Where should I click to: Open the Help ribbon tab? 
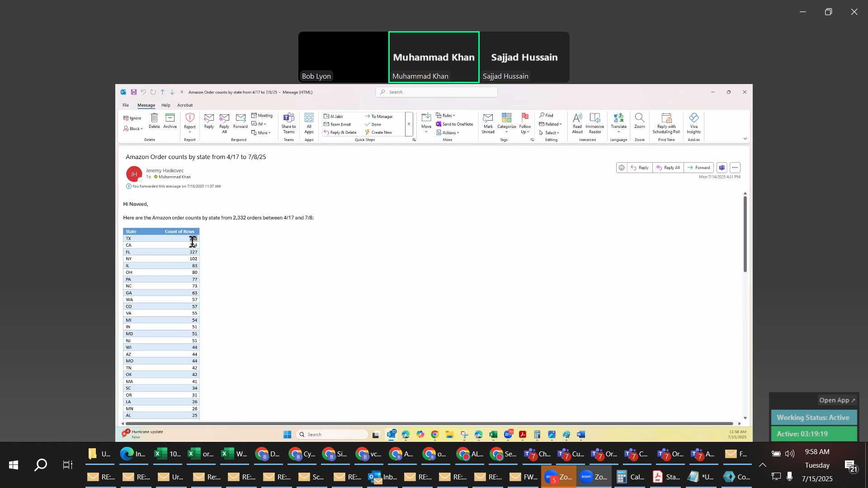[166, 105]
